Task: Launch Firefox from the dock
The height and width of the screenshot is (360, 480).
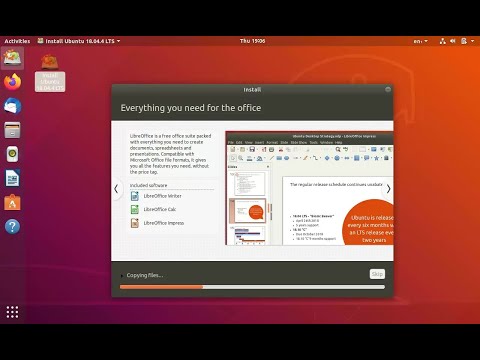Action: point(12,82)
